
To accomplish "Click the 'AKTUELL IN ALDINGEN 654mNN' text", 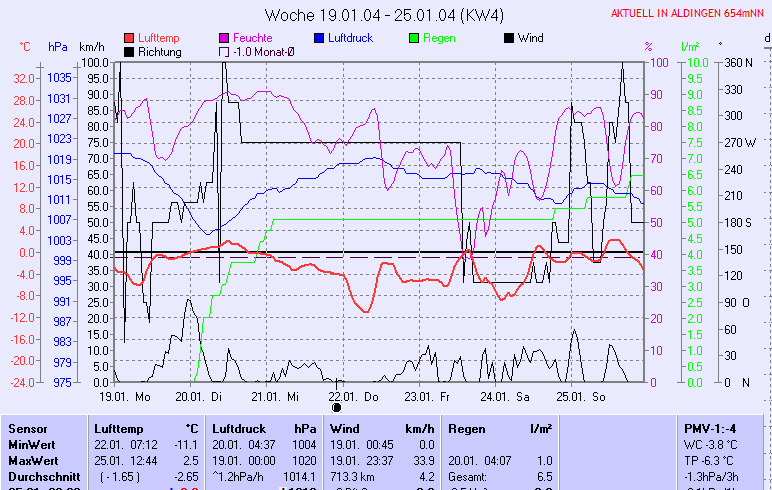I will click(x=687, y=13).
